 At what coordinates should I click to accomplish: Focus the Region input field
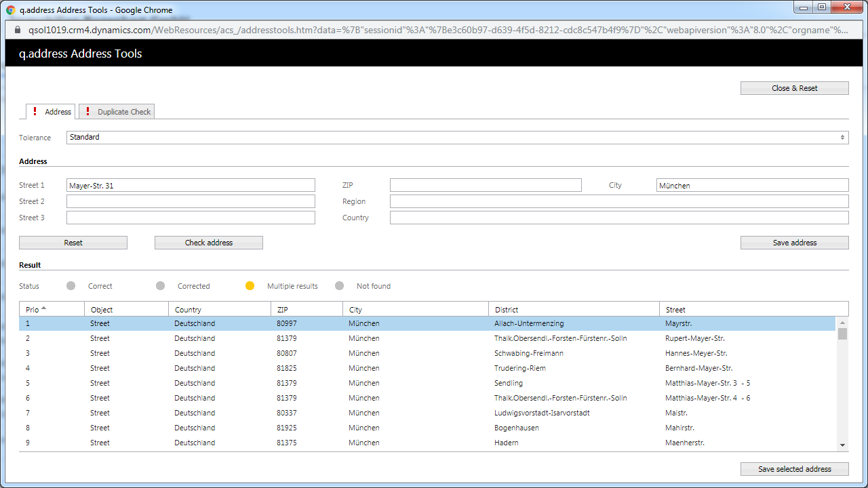click(619, 201)
